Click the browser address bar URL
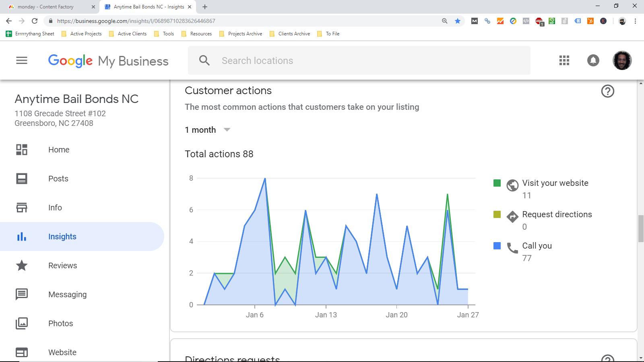644x362 pixels. (x=136, y=21)
